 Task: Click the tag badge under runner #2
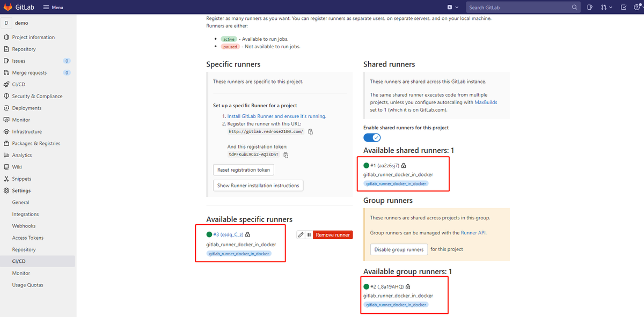pyautogui.click(x=396, y=305)
